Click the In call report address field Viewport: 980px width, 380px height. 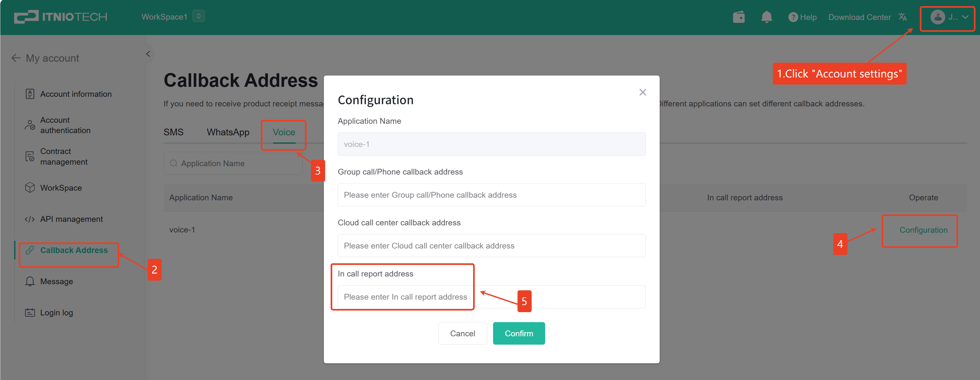click(491, 297)
